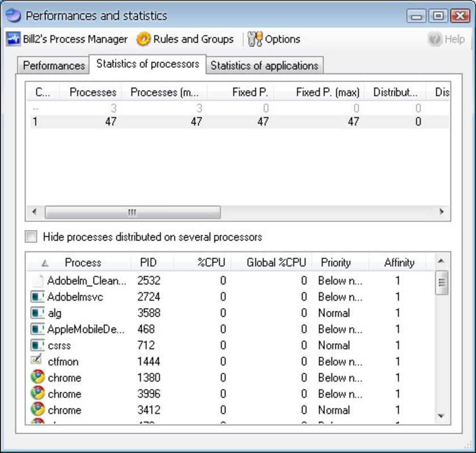Open Bill2's Process Manager toolbar label

[75, 39]
